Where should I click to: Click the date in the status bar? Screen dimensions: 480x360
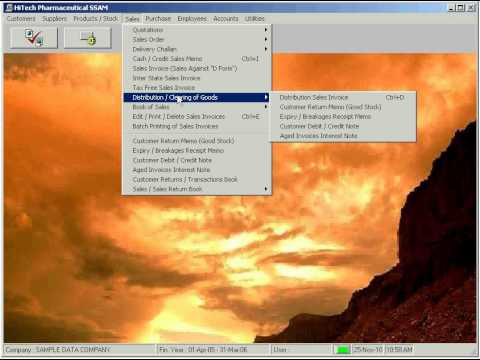point(368,350)
